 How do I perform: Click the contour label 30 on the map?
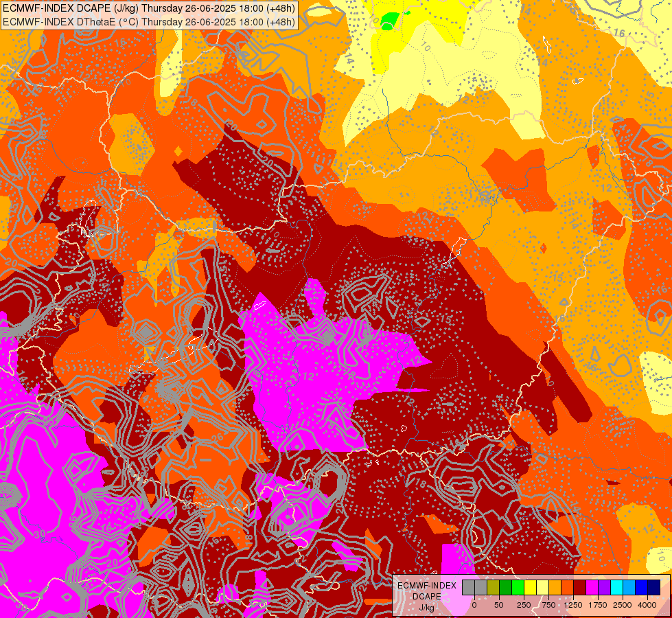tap(39, 534)
